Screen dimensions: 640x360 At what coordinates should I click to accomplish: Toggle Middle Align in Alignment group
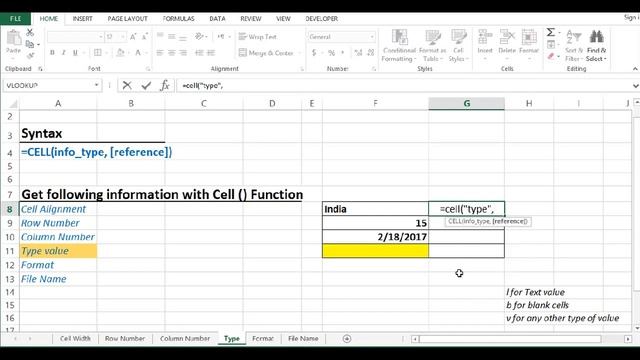click(172, 37)
